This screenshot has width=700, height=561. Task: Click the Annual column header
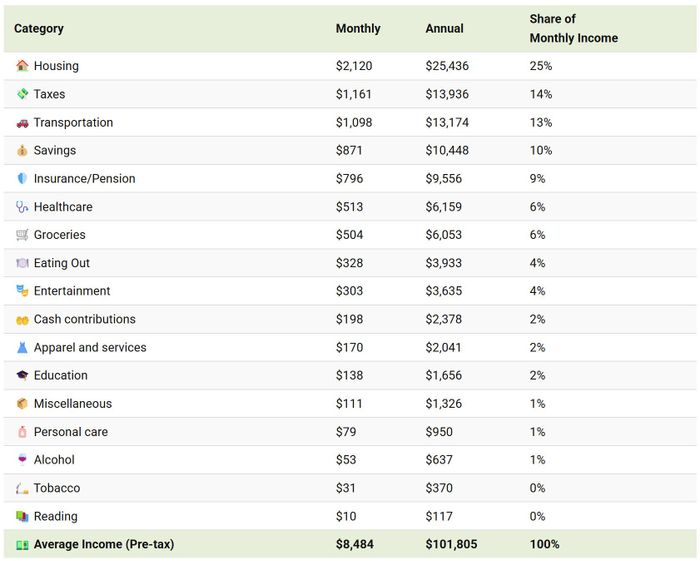click(444, 29)
